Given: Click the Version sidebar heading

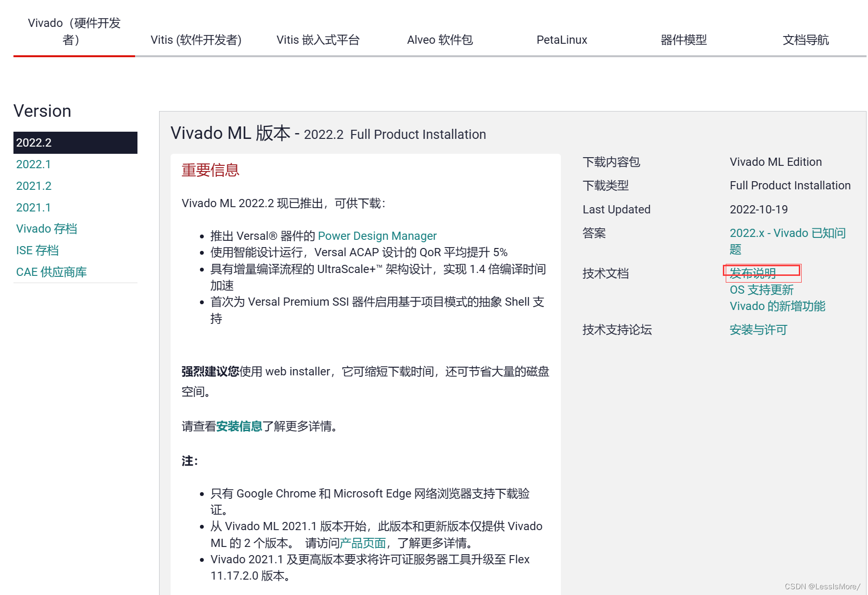Looking at the screenshot, I should tap(42, 111).
